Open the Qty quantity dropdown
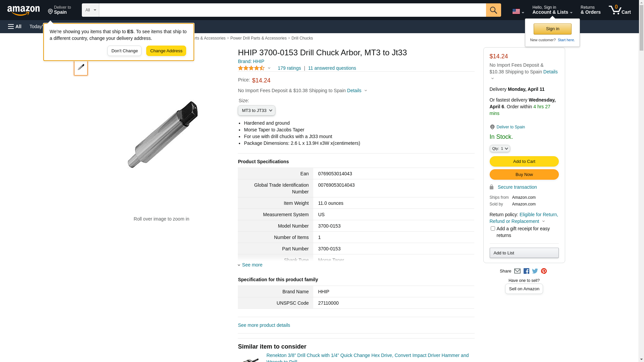The image size is (644, 362). pos(499,148)
